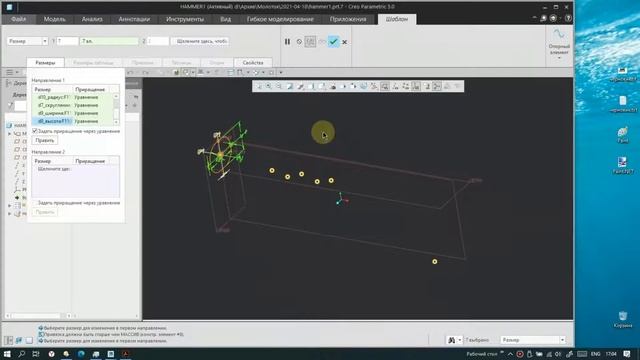The height and width of the screenshot is (360, 640).
Task: Check first 'Задать приращение через уравнение' box
Action: click(35, 131)
